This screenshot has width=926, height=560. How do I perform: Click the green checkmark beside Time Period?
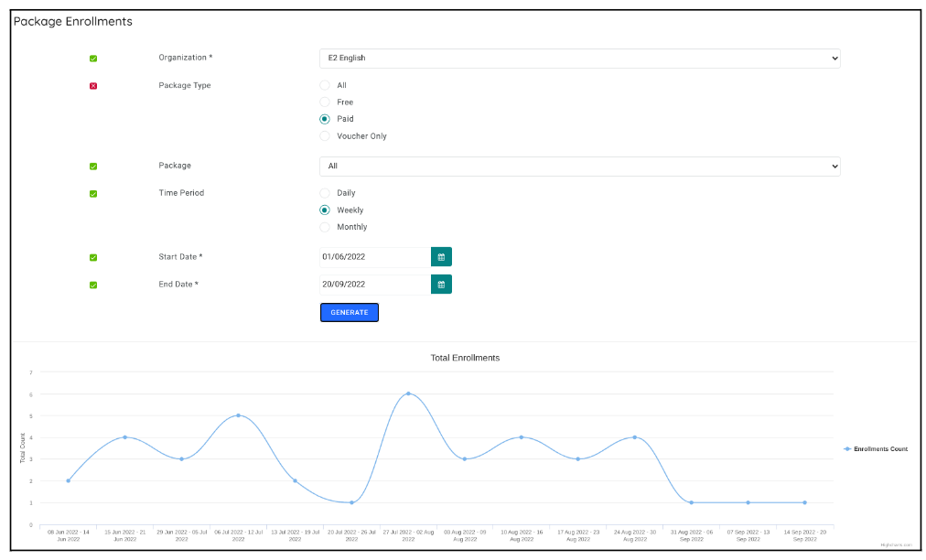tap(92, 193)
